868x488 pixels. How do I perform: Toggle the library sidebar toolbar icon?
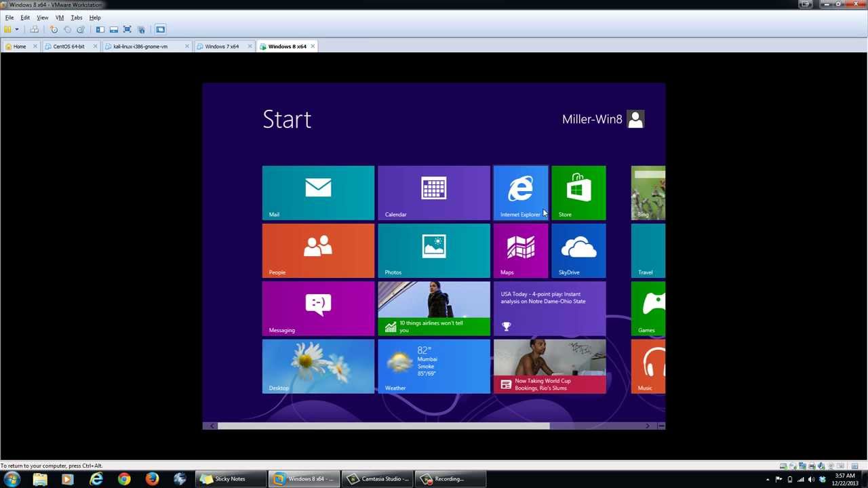click(100, 30)
